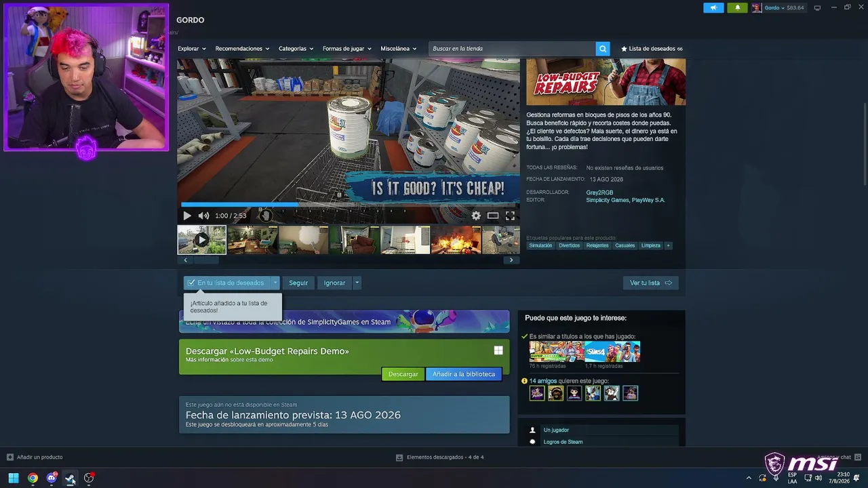Viewport: 868px width, 488px height.
Task: Click the Ignorar button
Action: pyautogui.click(x=334, y=283)
